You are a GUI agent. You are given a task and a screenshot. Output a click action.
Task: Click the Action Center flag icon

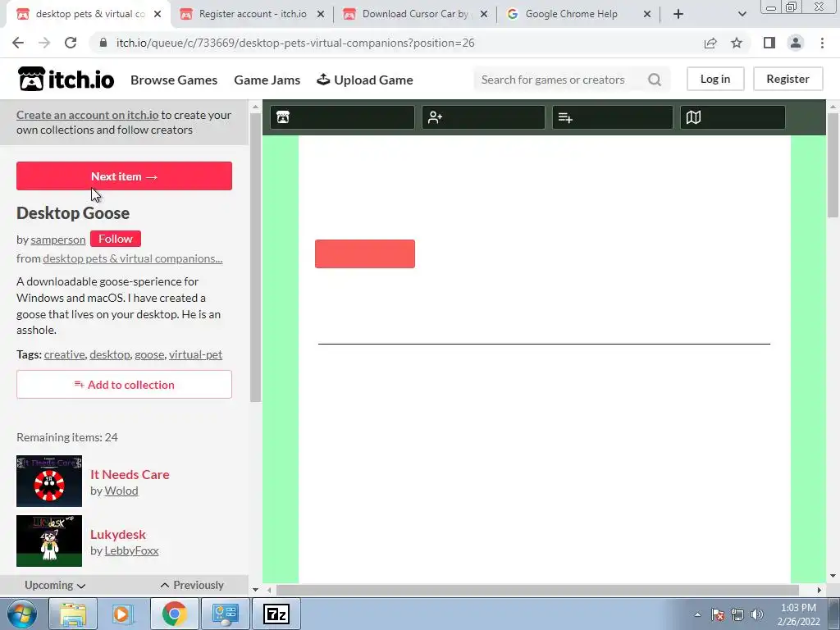(718, 614)
